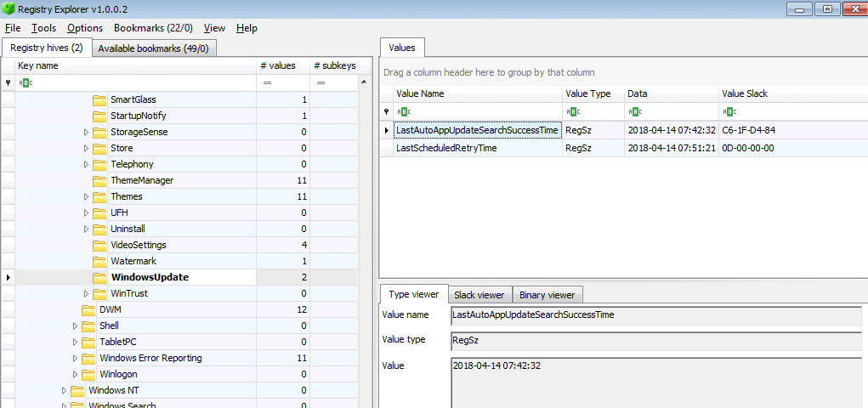Sort by the Value Slack column header
The height and width of the screenshot is (408, 868).
point(793,94)
